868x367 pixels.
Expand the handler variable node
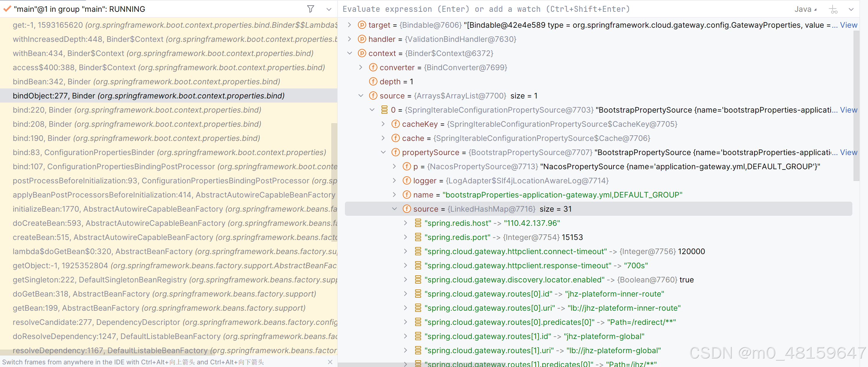click(349, 39)
